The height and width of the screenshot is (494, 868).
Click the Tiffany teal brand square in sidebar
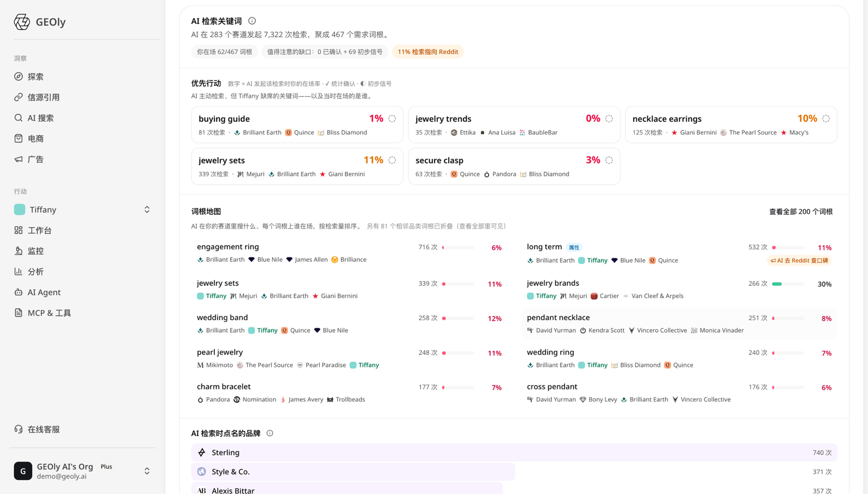(x=20, y=210)
